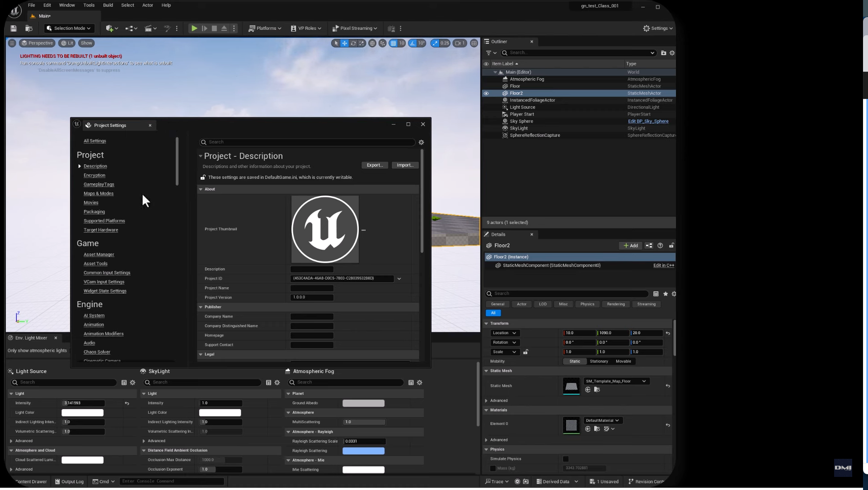Select the viewport select-objects cursor tool
868x490 pixels.
(x=336, y=43)
